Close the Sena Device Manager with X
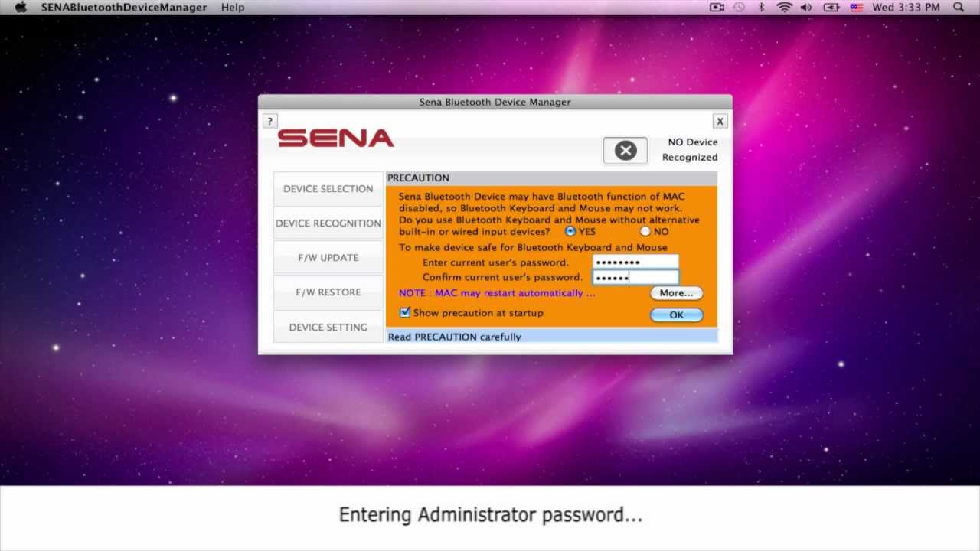This screenshot has height=551, width=980. pos(720,121)
